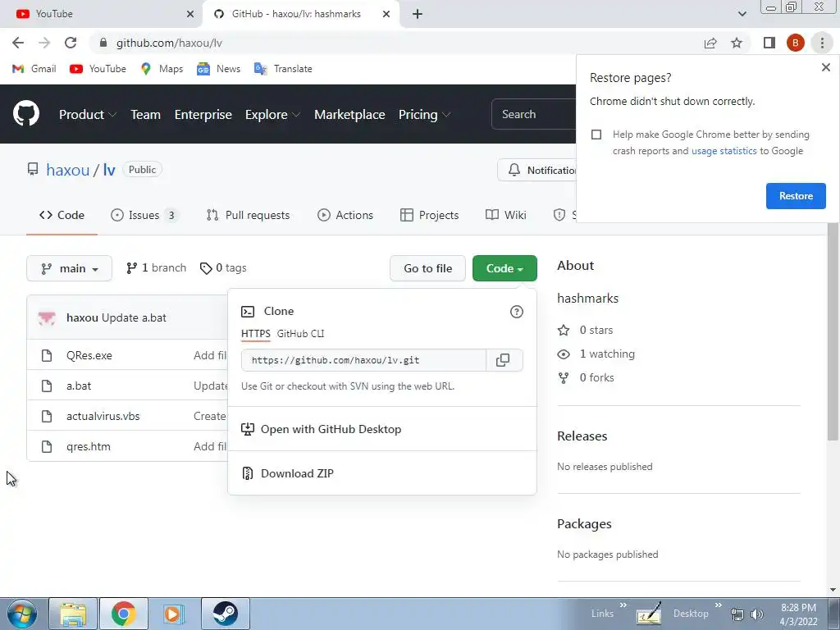Switch to the YouTube browser tab
Viewport: 840px width, 630px height.
tap(102, 14)
